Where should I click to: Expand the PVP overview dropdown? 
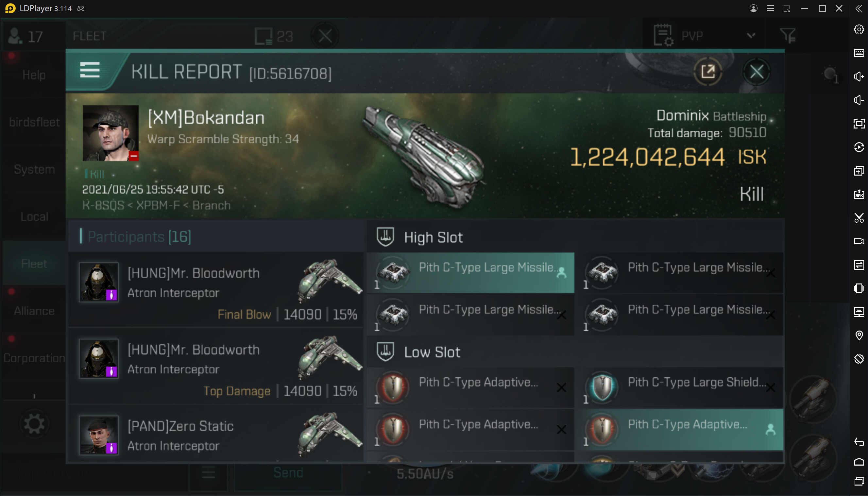coord(751,36)
